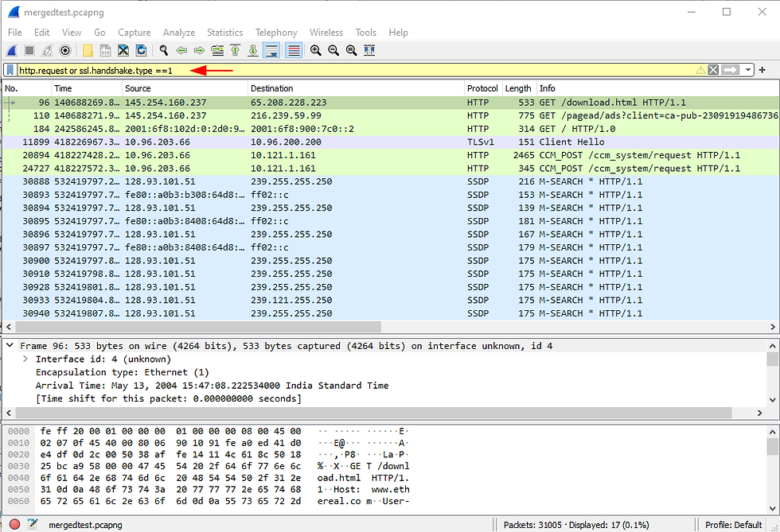Toggle packet colorization rules button
The image size is (780, 532).
coord(294,50)
